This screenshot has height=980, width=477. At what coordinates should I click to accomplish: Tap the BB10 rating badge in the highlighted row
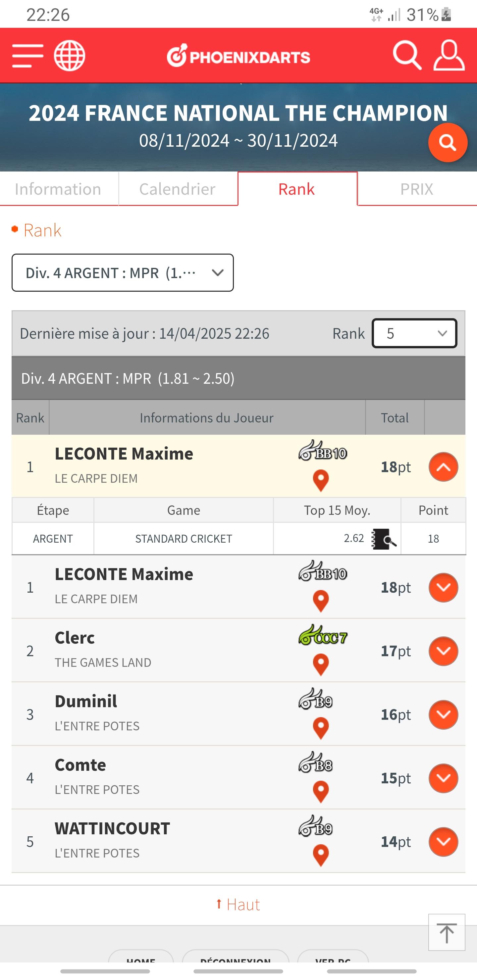pyautogui.click(x=323, y=451)
